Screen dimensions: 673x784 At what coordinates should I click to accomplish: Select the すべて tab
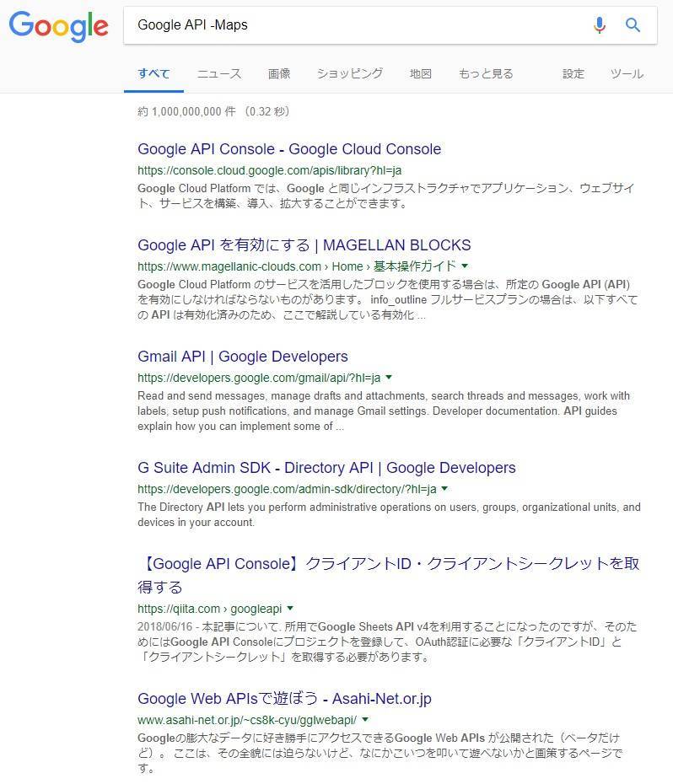pyautogui.click(x=153, y=74)
